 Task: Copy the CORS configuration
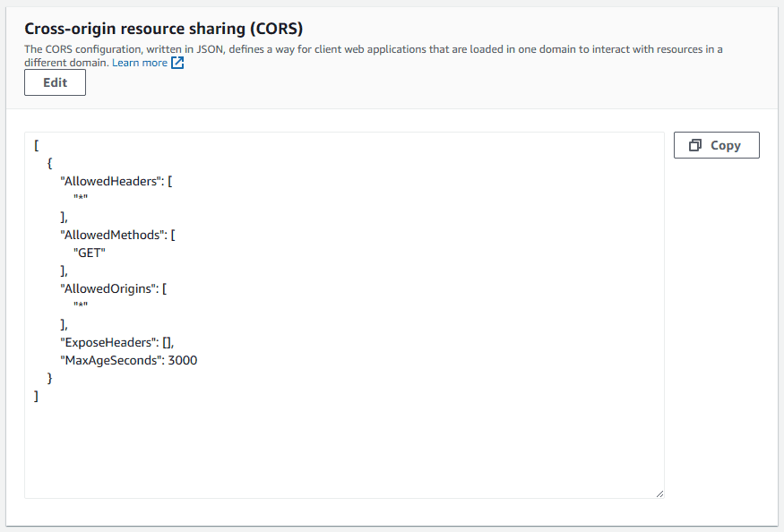[716, 145]
